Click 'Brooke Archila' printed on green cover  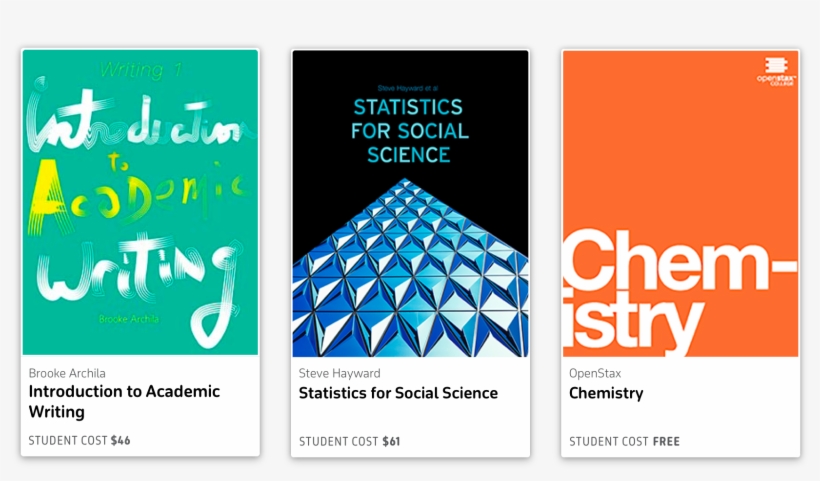[128, 319]
